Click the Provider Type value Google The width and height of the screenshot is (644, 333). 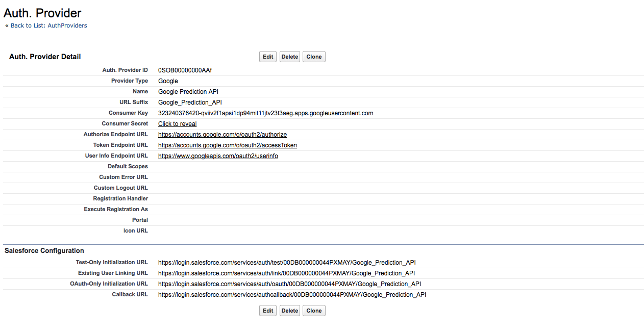pos(168,81)
